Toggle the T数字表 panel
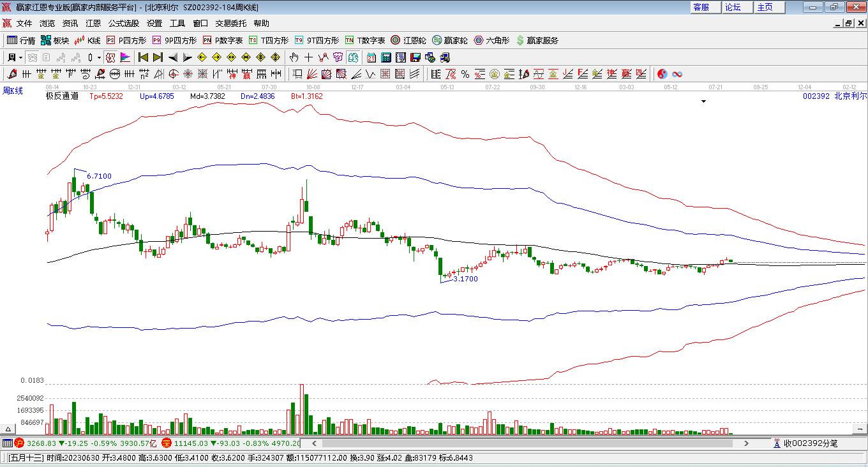Screen dimensions: 868x467 point(365,40)
